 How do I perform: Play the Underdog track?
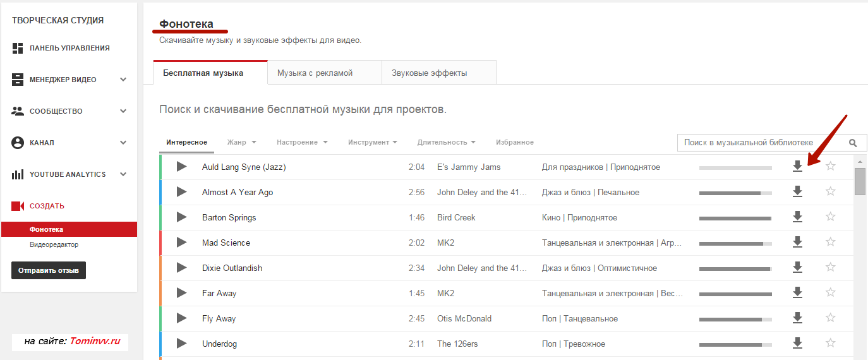pos(182,344)
